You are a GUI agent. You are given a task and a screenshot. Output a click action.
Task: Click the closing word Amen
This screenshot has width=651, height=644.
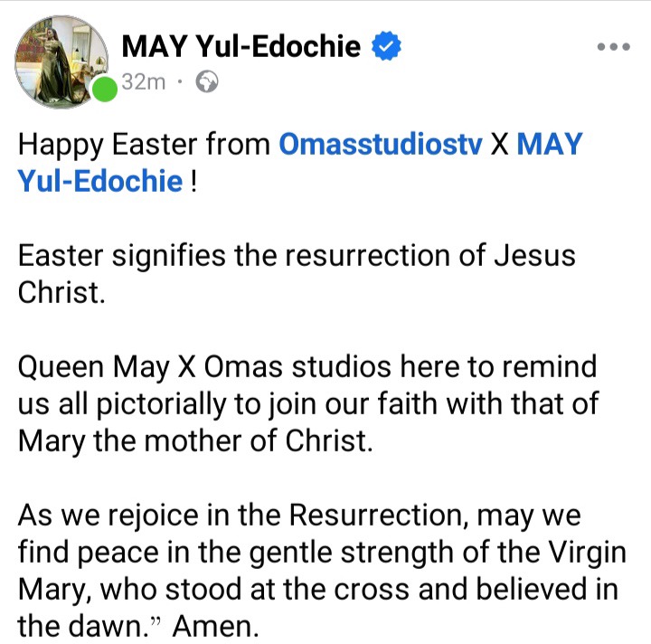(215, 627)
